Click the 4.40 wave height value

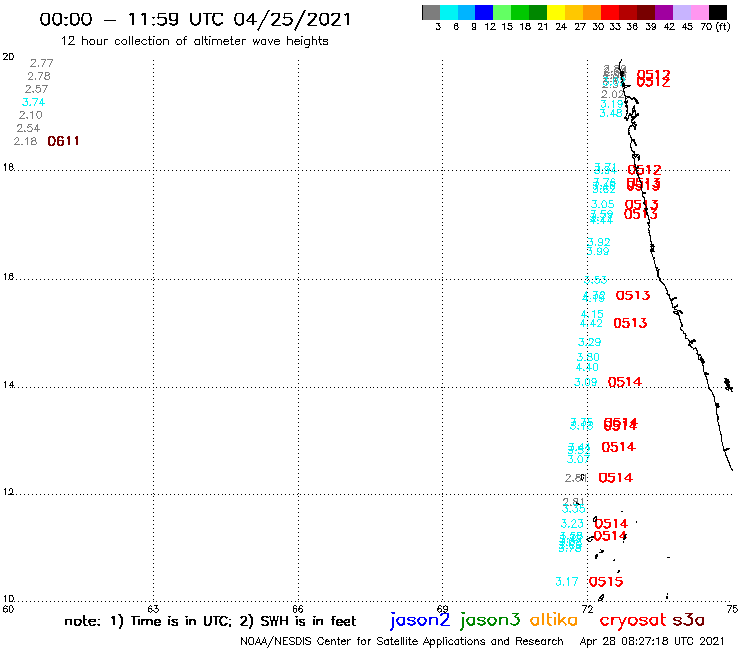click(587, 367)
